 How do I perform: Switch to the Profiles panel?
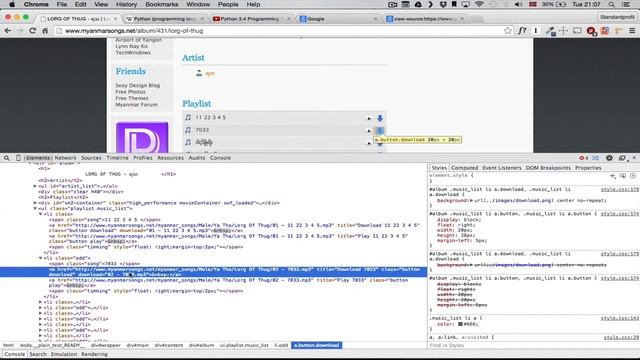tap(143, 158)
